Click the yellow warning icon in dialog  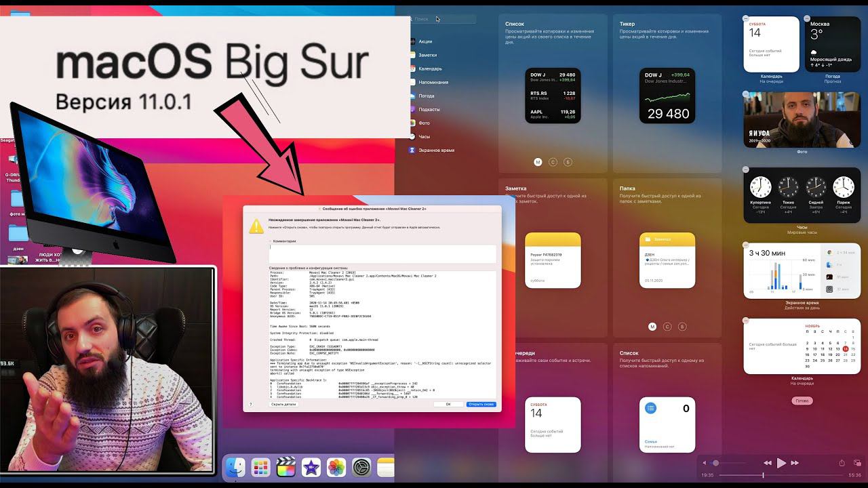tap(256, 226)
